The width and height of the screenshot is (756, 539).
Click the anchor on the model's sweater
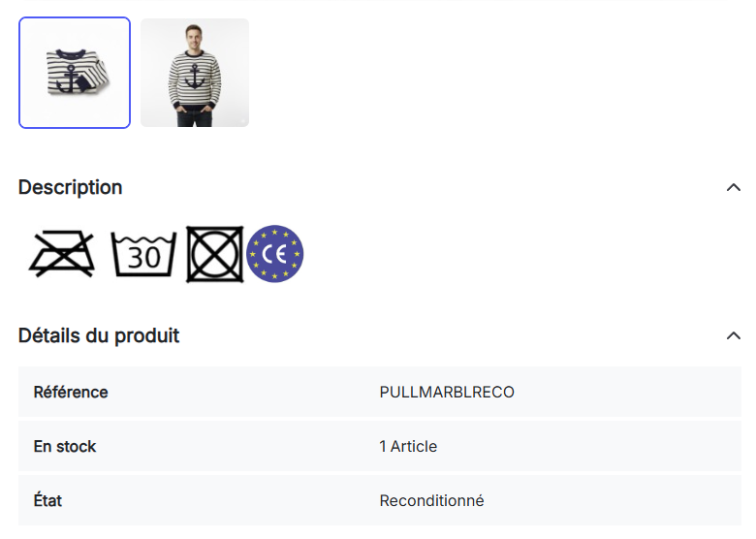coord(193,76)
